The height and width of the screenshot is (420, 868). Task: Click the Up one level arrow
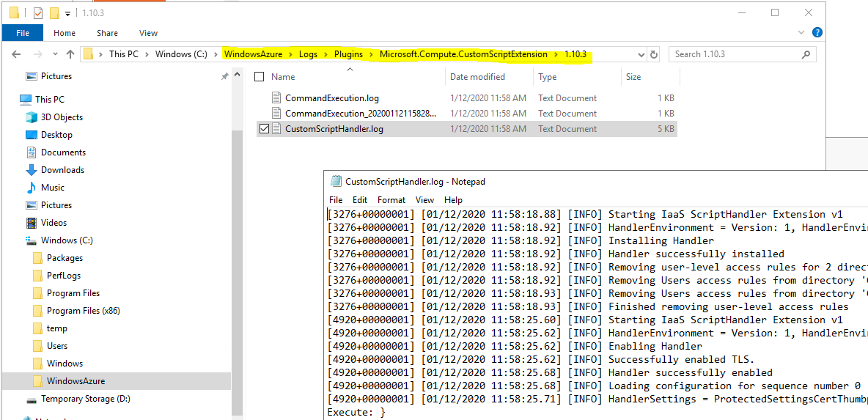point(70,54)
